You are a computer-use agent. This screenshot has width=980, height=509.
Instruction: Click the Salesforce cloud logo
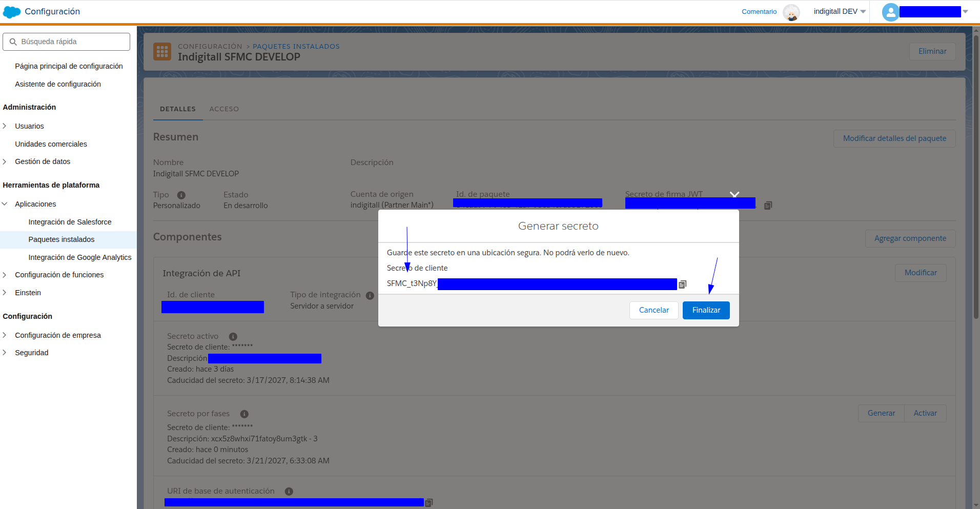click(12, 12)
